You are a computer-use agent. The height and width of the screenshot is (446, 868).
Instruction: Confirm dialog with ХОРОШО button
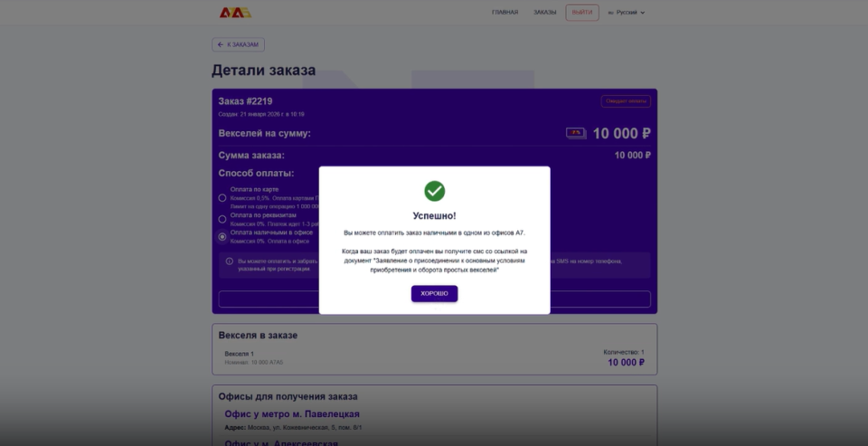[x=435, y=294]
